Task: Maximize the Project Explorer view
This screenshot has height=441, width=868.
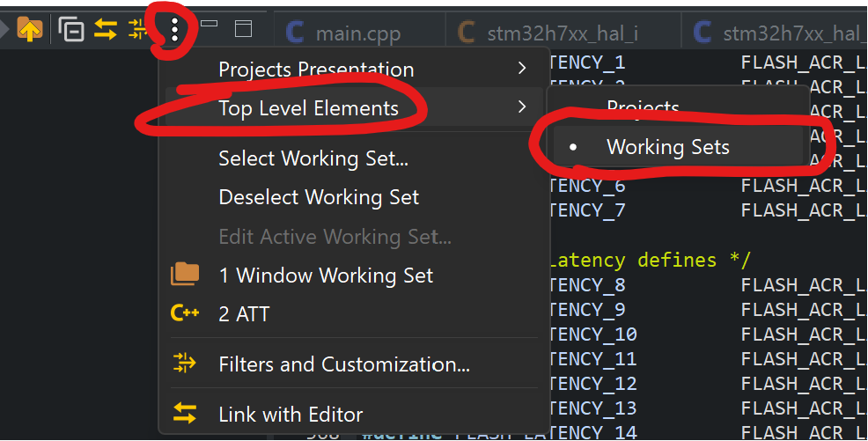Action: [244, 29]
